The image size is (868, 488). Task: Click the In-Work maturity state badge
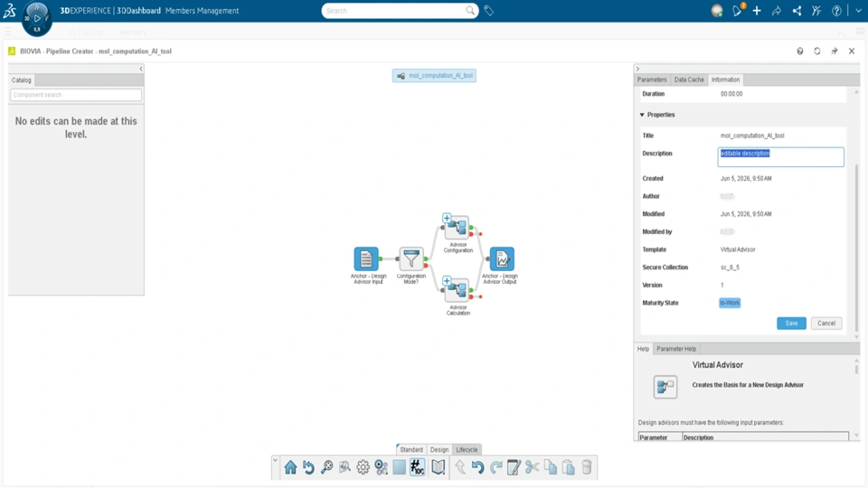coord(730,303)
